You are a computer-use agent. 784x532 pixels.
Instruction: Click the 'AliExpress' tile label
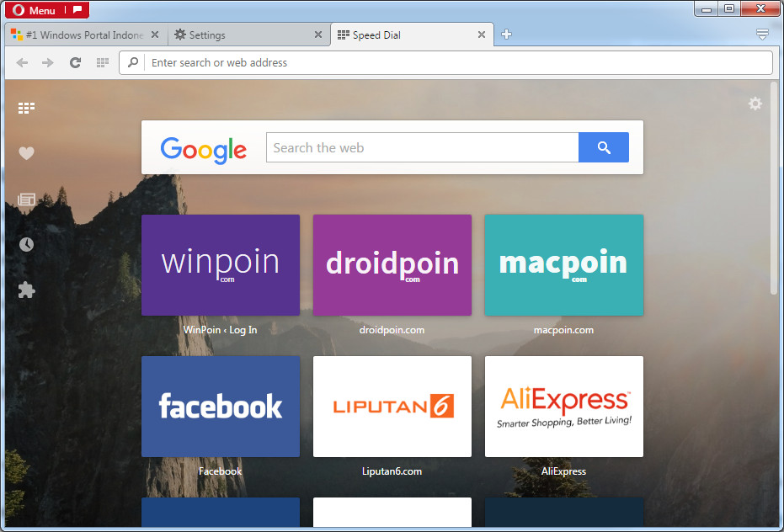point(563,471)
